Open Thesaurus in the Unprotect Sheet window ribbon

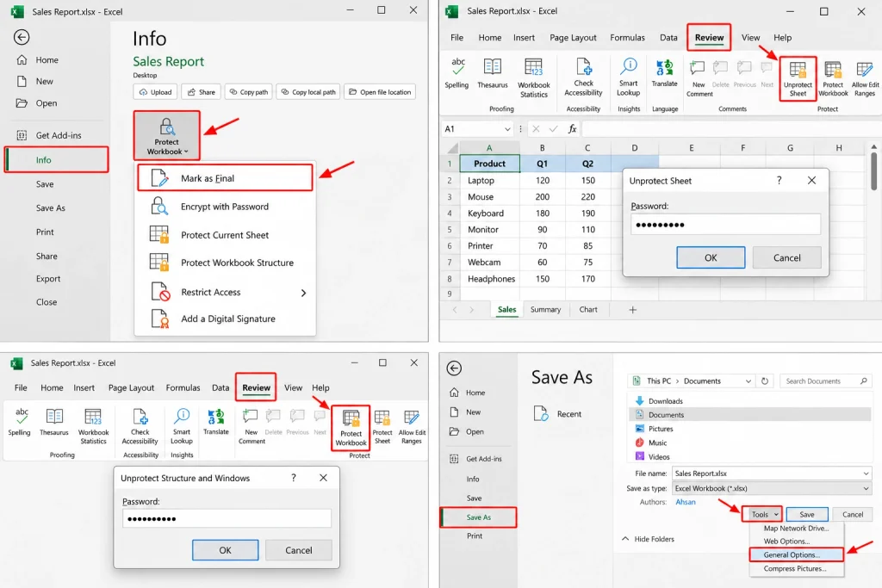493,74
